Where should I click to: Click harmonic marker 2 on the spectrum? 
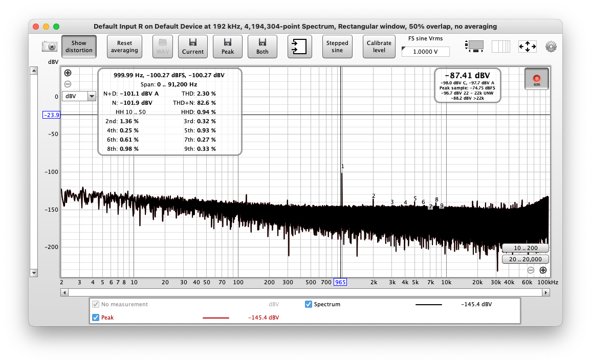coord(374,196)
